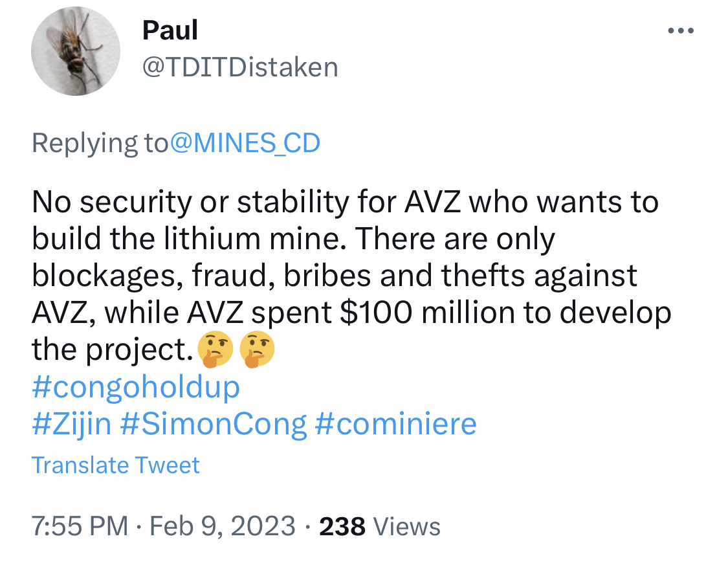Click the @TDITDistaken handle
The image size is (728, 567).
(x=240, y=67)
